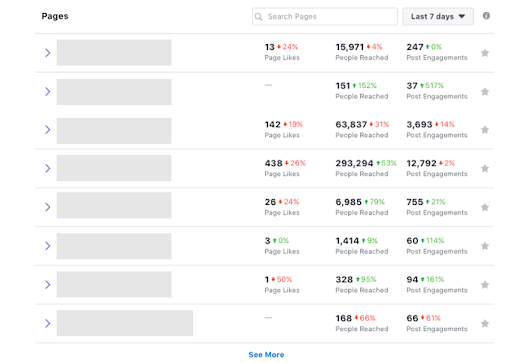The height and width of the screenshot is (363, 512).
Task: Toggle star for page with 6,985 People Reached
Action: coord(485,207)
